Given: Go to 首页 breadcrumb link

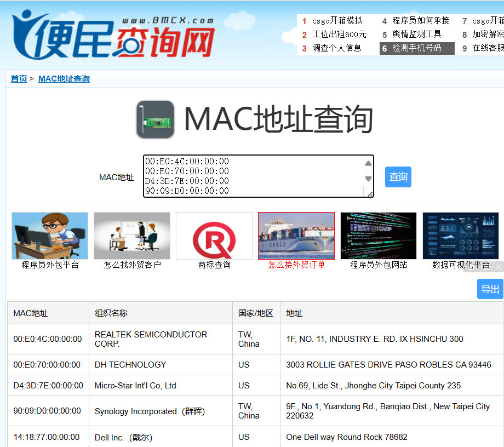Looking at the screenshot, I should coord(19,79).
